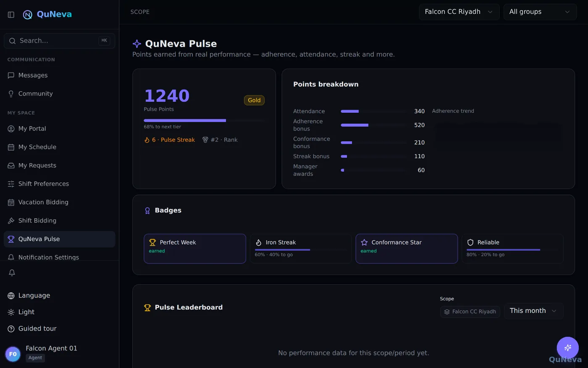Click the 1240 Pulse Points value
This screenshot has width=588, height=368.
coord(167,96)
